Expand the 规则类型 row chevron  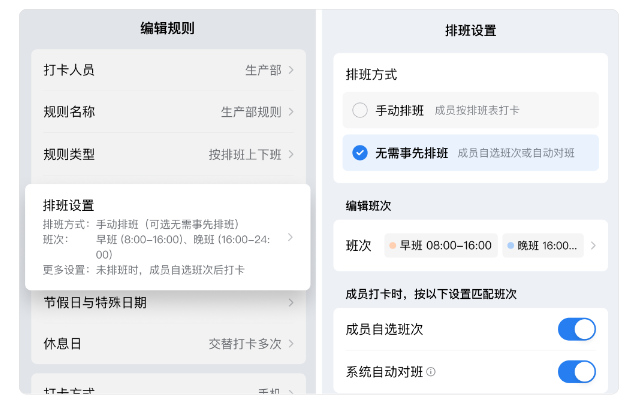tap(291, 154)
